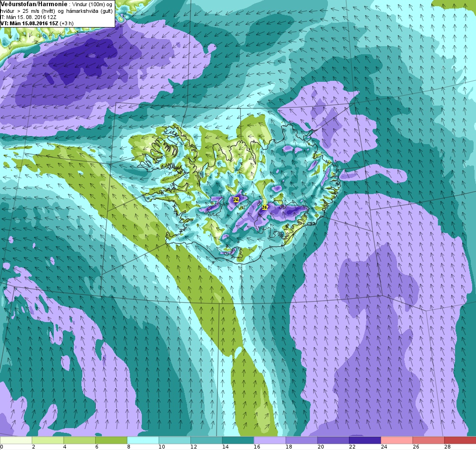The width and height of the screenshot is (476, 450).
Task: Click the 'VT: Mán 15.08.2016 15Z' valid time
Action: pos(30,23)
